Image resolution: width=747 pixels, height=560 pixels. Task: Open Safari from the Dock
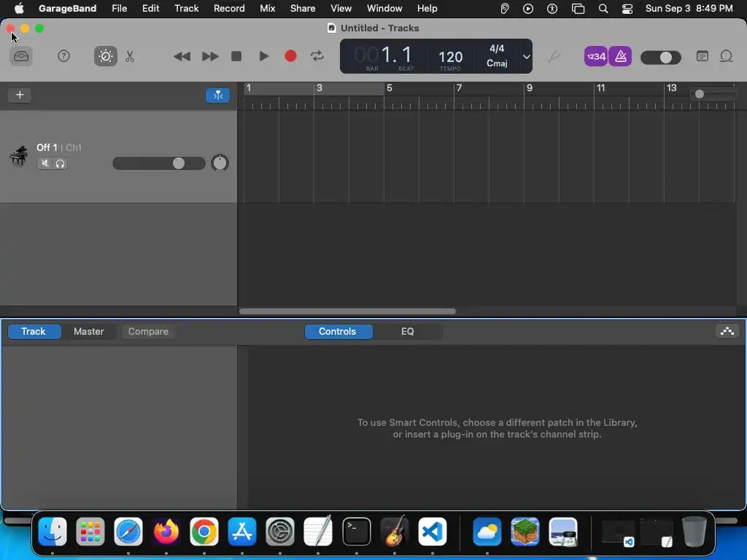[128, 532]
